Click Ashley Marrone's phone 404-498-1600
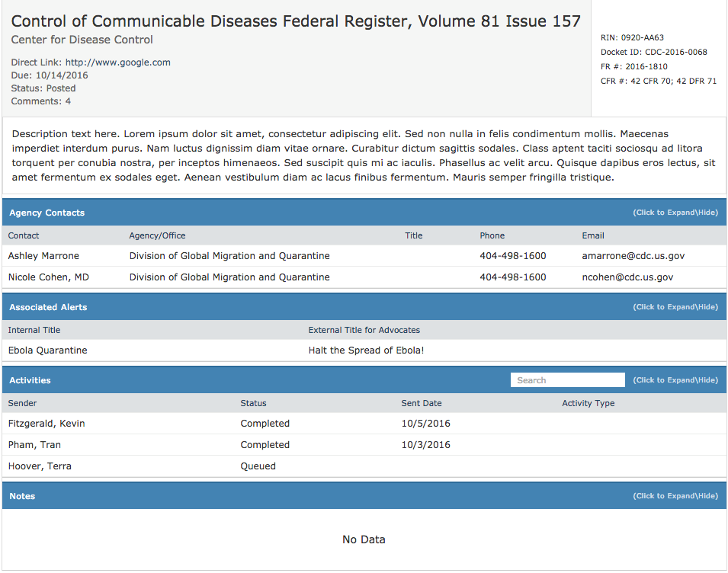 pyautogui.click(x=513, y=256)
